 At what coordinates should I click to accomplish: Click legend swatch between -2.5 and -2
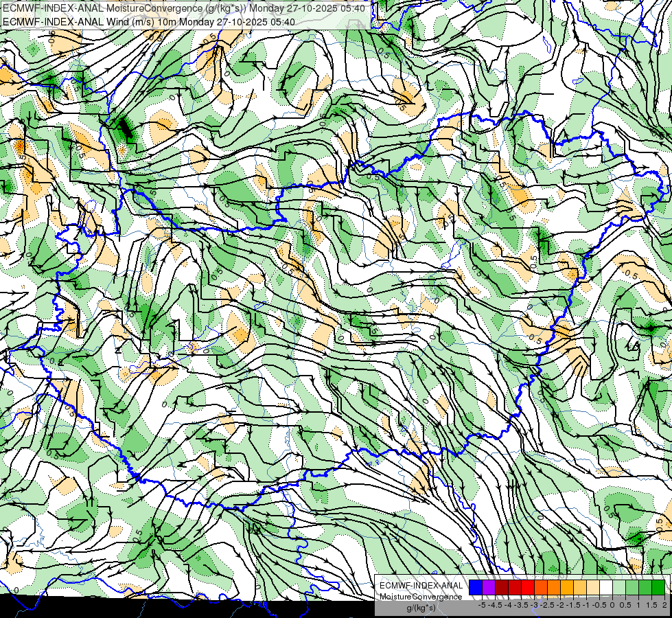(554, 587)
